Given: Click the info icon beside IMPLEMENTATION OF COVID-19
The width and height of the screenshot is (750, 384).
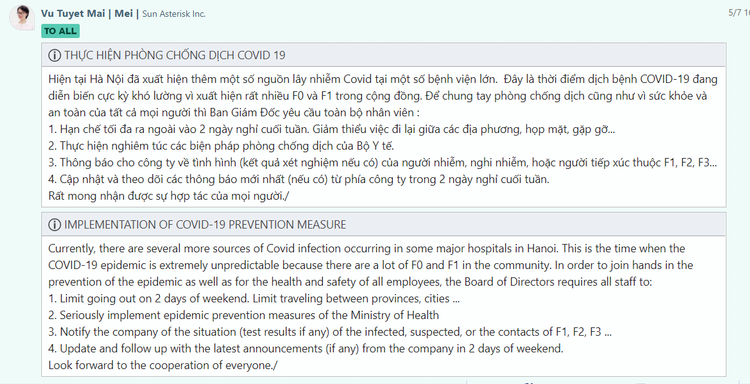Looking at the screenshot, I should click(54, 224).
